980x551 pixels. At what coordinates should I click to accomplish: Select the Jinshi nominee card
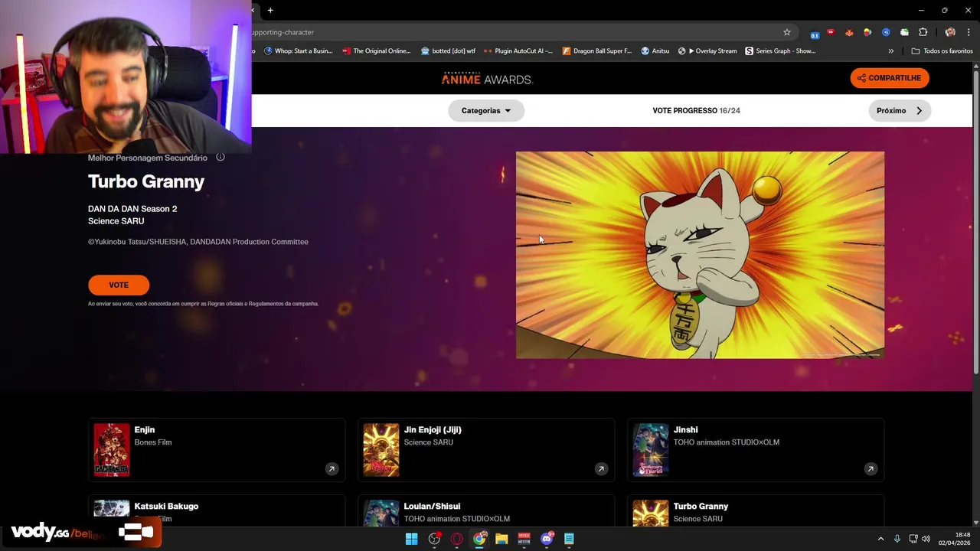756,450
